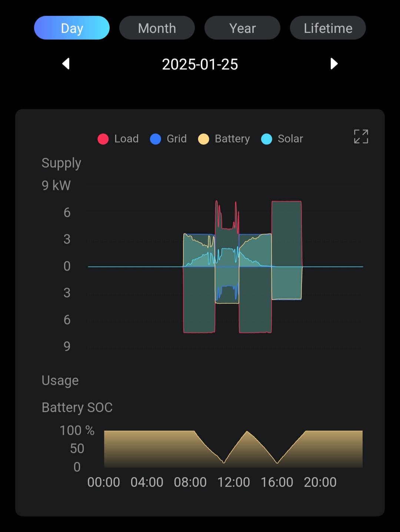
Task: Click the Battery SOC chart area
Action: pos(233,449)
